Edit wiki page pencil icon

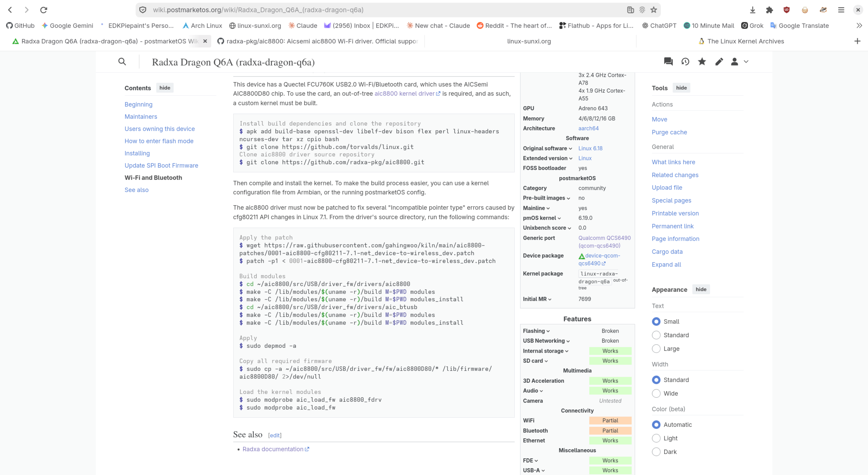click(x=719, y=62)
